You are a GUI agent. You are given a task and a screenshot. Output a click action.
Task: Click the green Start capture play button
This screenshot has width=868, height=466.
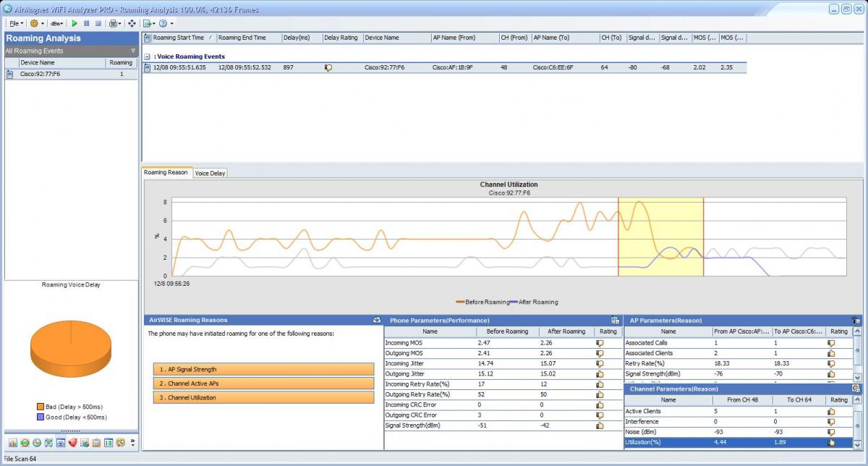tap(75, 23)
